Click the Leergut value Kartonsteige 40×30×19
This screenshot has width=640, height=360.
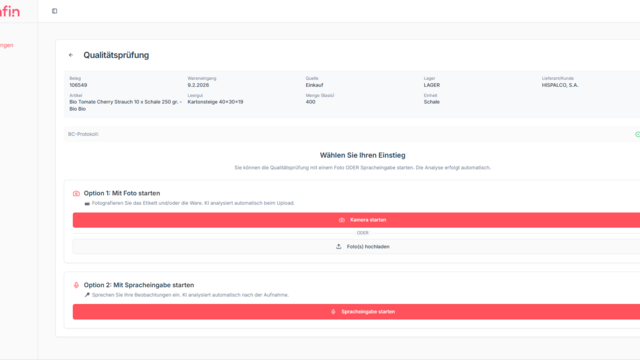(x=215, y=102)
